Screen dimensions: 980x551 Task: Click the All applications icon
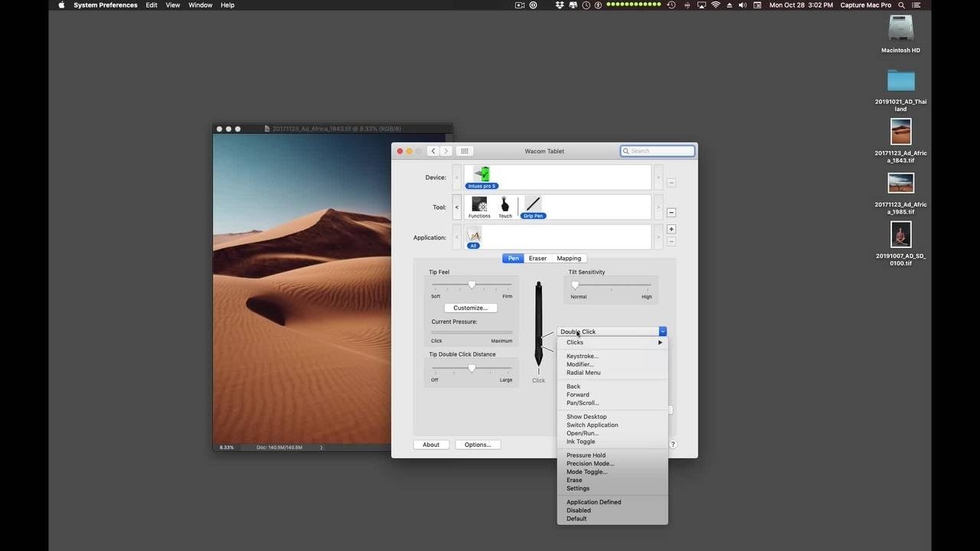pos(473,237)
